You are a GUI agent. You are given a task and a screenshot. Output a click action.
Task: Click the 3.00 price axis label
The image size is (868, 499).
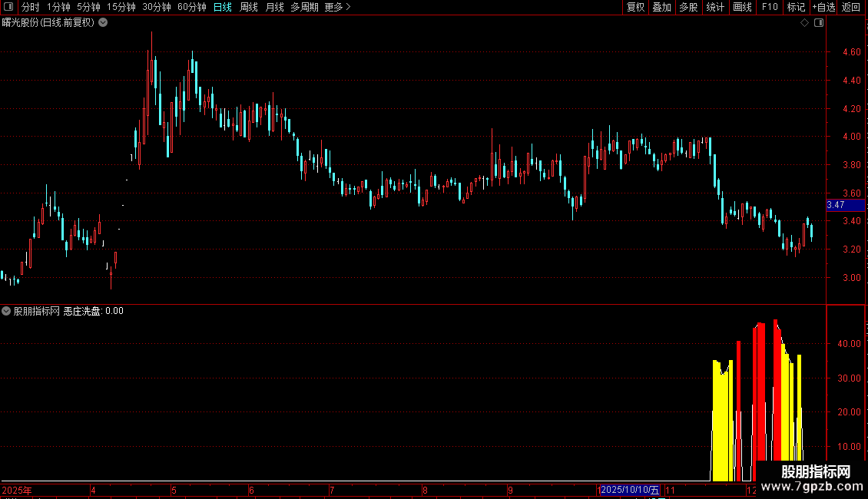pos(851,278)
